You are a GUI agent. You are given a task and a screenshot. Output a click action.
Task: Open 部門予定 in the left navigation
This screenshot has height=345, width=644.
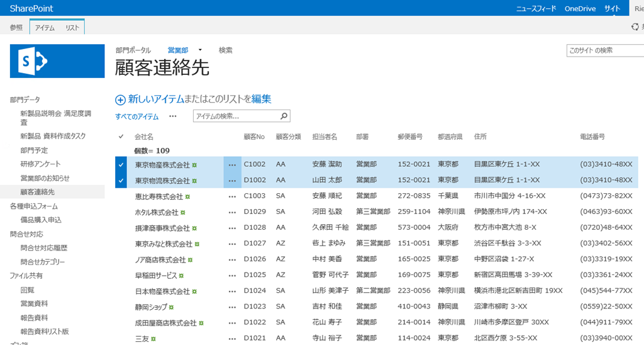(x=34, y=150)
